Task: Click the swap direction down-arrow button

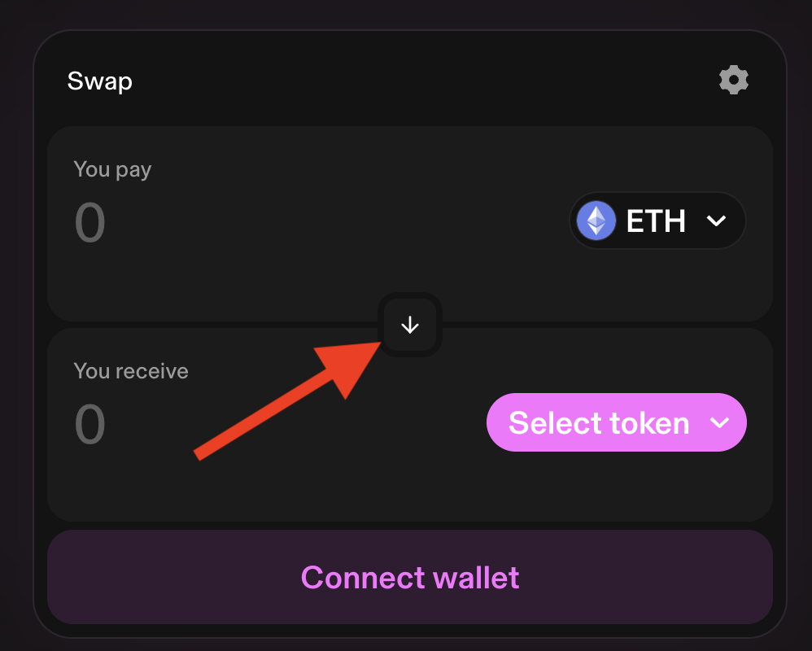Action: coord(410,325)
